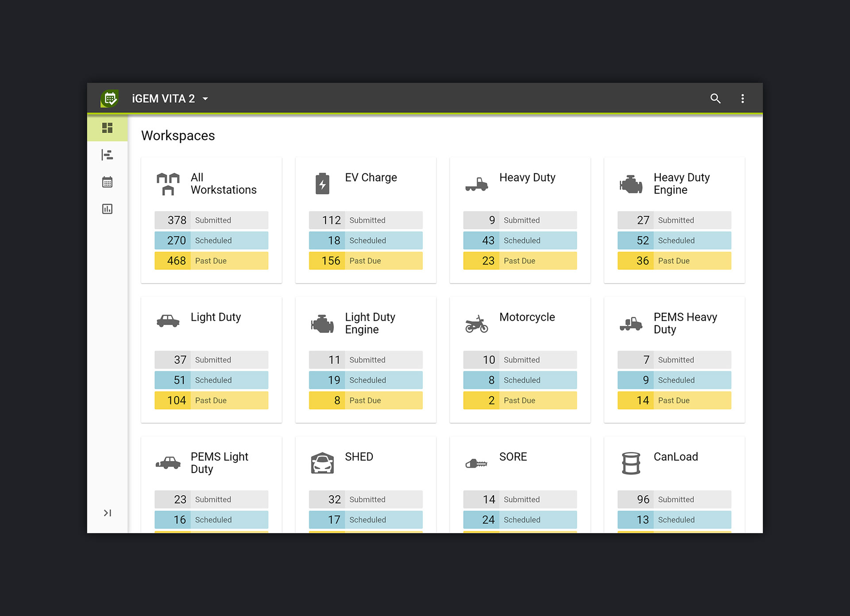
Task: Select 378 Submitted in All Workstations
Action: click(211, 220)
